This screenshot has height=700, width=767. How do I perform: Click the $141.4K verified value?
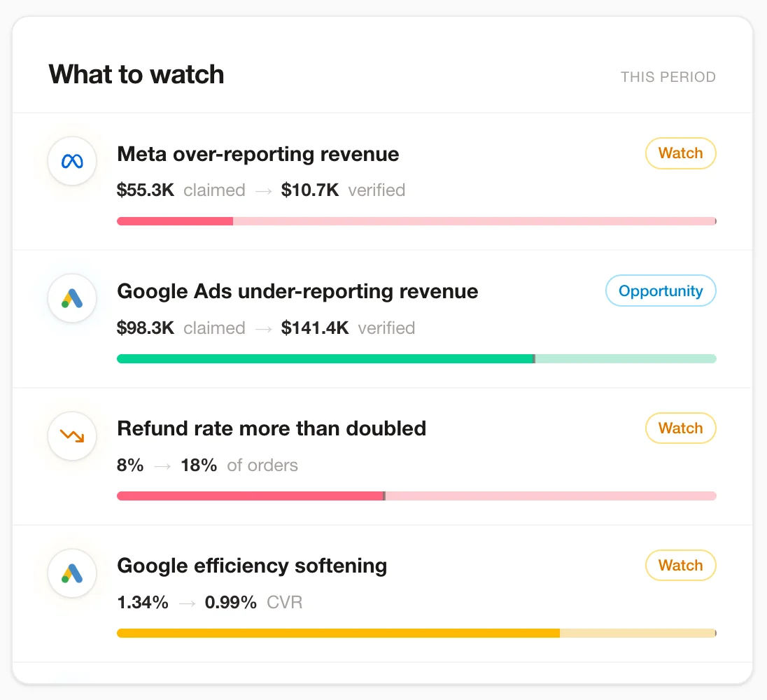pos(314,328)
